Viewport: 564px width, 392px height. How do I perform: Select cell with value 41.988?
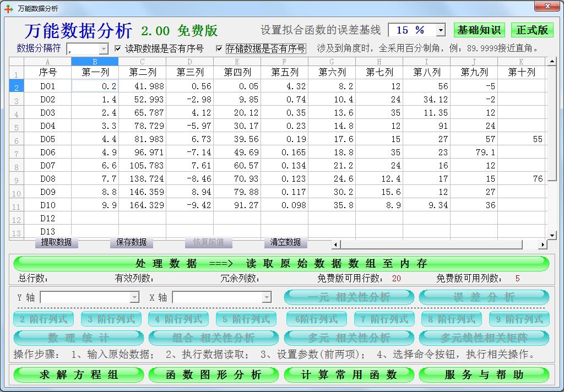pyautogui.click(x=142, y=86)
